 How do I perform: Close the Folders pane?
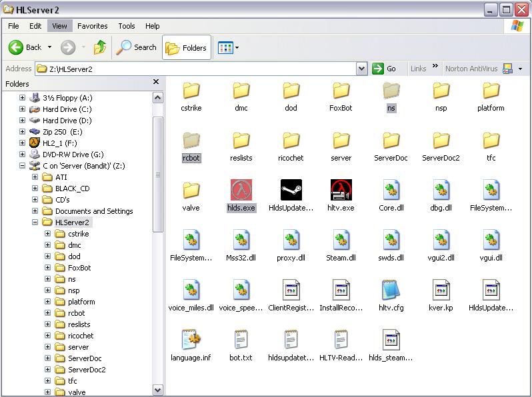point(156,82)
